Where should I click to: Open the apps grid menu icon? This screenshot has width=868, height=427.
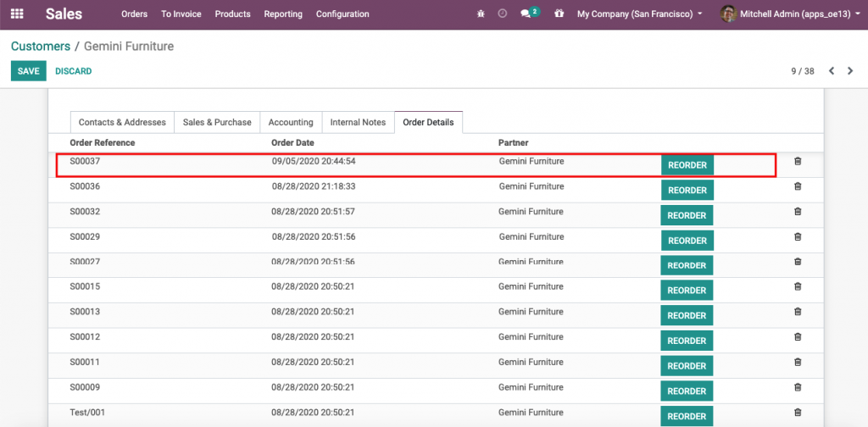coord(17,14)
